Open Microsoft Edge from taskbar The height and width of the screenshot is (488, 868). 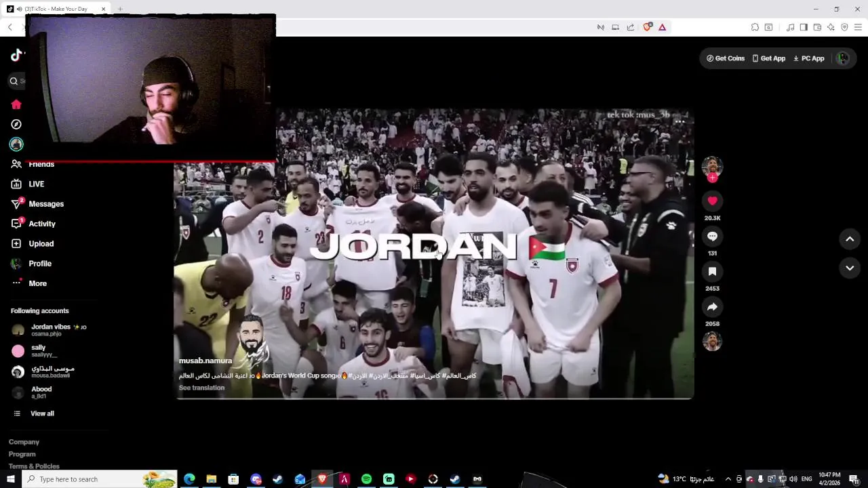pyautogui.click(x=189, y=479)
